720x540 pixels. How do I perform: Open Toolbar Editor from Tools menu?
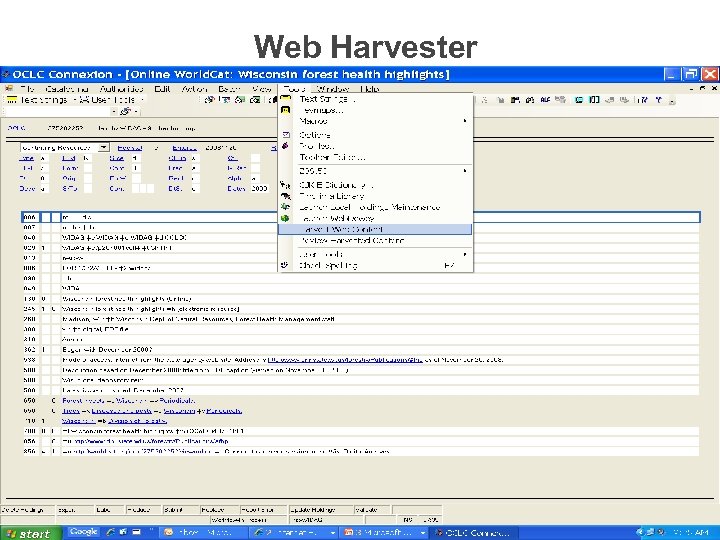tap(375, 157)
